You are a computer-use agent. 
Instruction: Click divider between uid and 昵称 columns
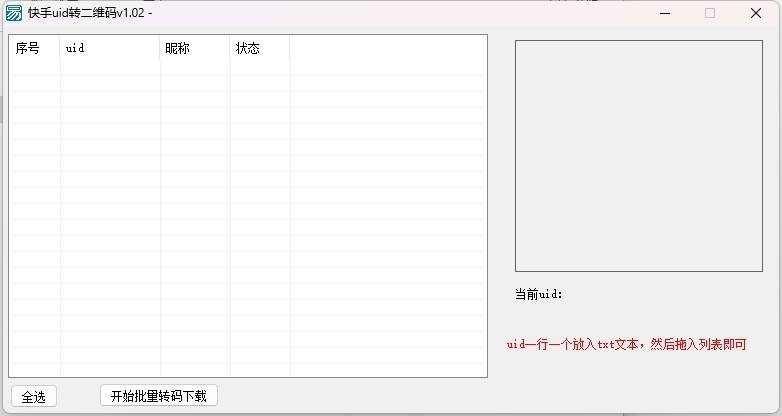160,48
